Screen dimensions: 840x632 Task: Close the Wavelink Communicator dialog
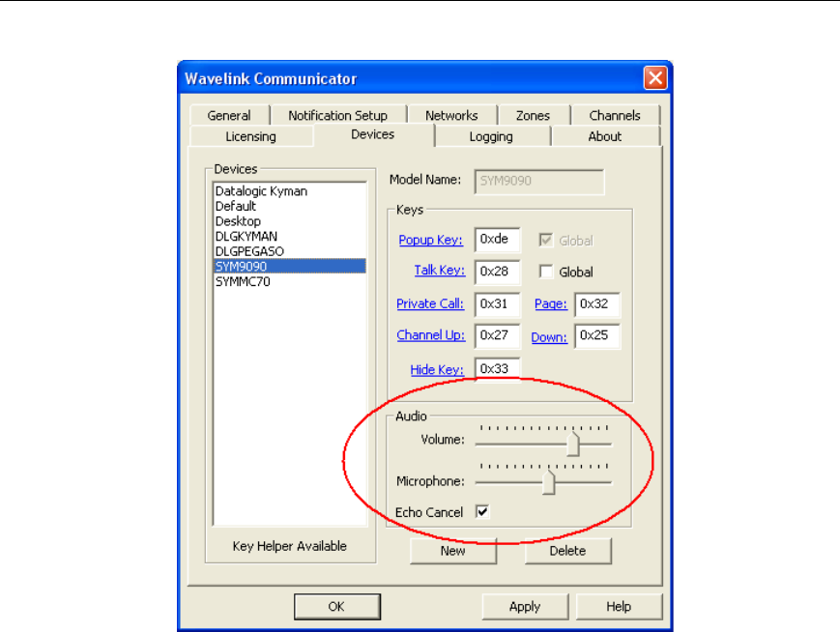[x=655, y=78]
